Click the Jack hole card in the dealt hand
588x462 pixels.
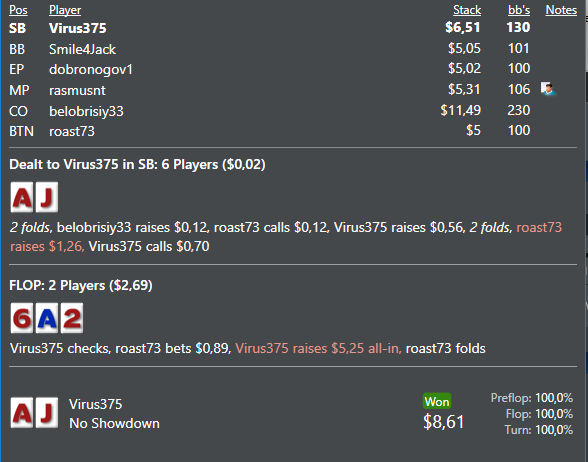46,197
